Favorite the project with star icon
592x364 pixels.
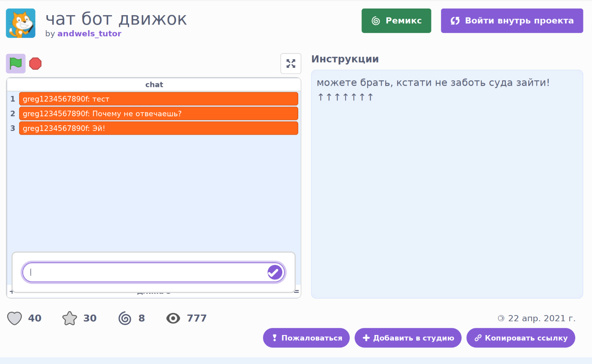point(70,318)
